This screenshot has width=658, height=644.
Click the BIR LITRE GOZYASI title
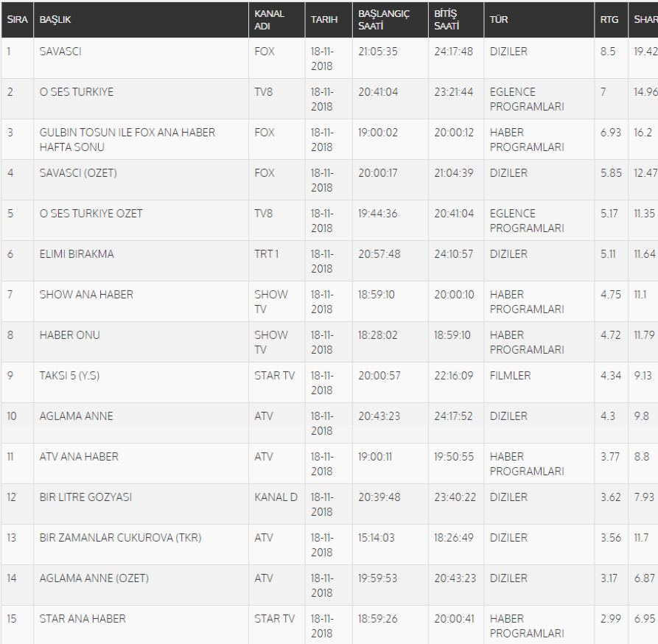85,497
